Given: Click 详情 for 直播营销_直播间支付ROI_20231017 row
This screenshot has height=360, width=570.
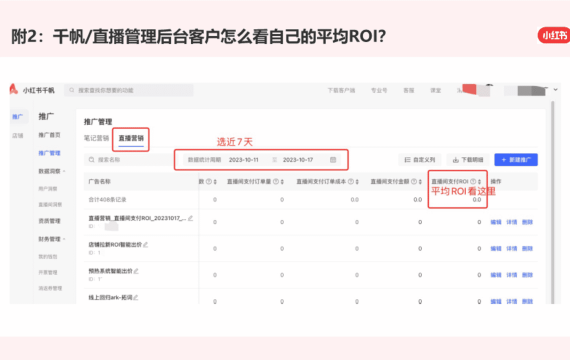Looking at the screenshot, I should tap(511, 222).
